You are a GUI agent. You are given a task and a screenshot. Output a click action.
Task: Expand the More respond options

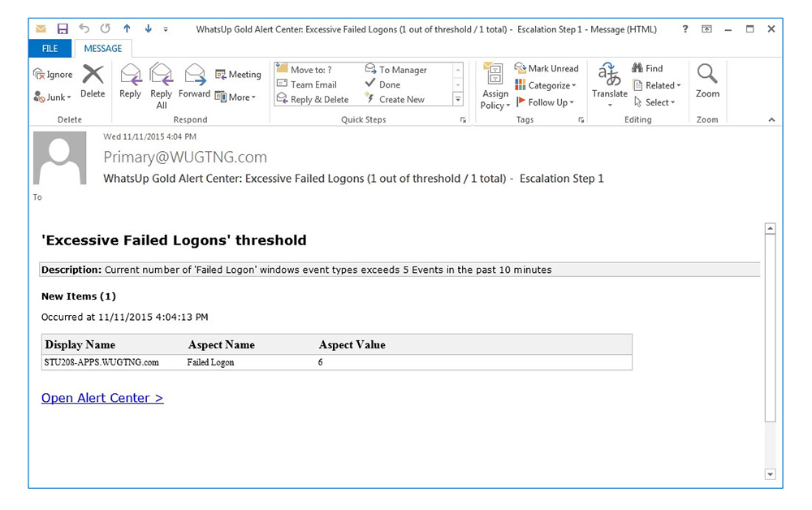[235, 97]
